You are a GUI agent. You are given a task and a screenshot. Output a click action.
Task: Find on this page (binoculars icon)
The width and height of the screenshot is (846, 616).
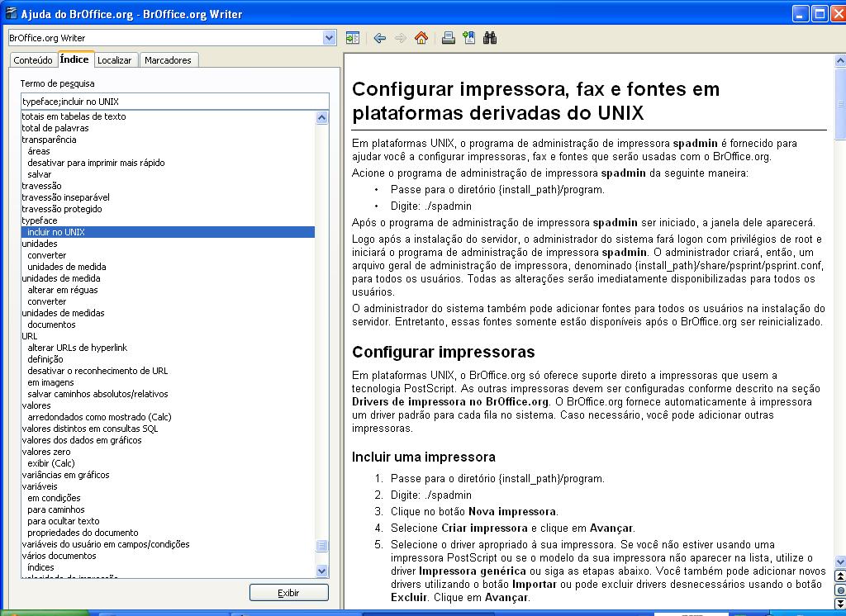490,38
